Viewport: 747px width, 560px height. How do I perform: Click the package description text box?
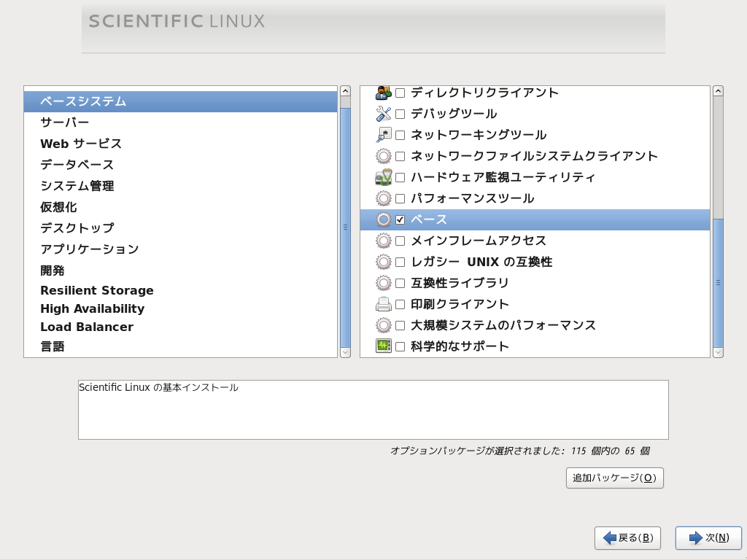point(373,410)
